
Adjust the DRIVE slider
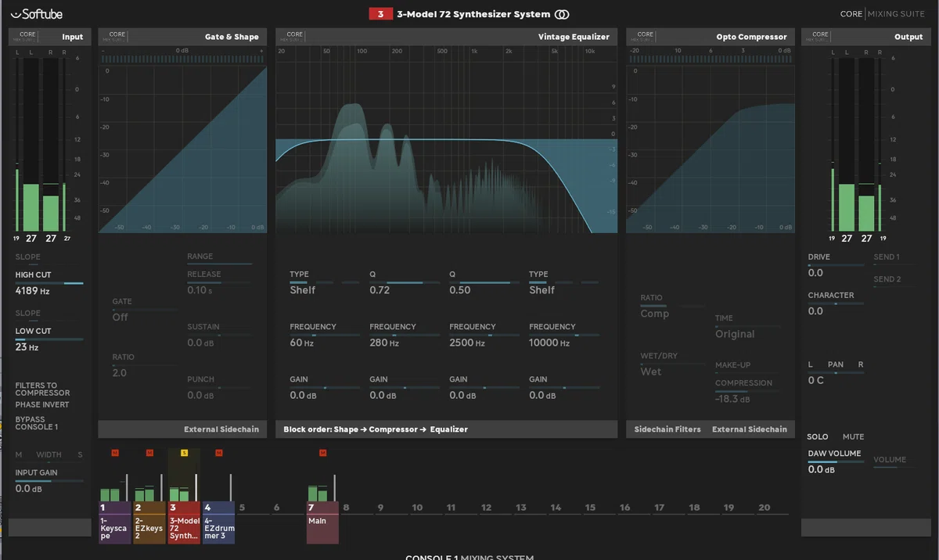836,265
